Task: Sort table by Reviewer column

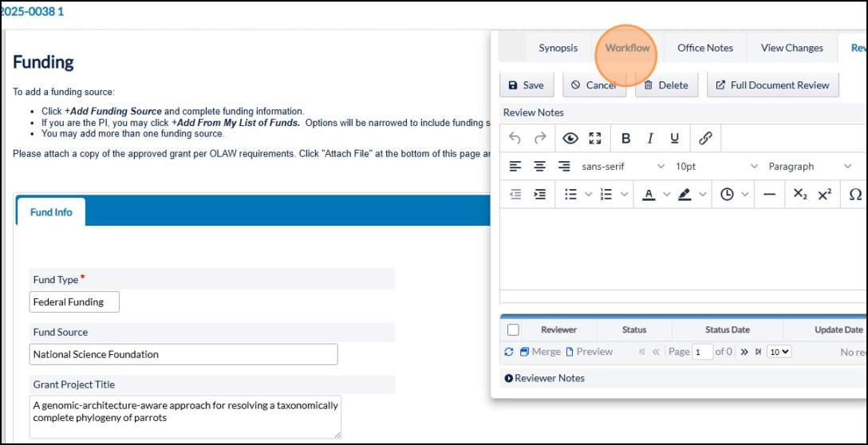Action: click(x=558, y=330)
